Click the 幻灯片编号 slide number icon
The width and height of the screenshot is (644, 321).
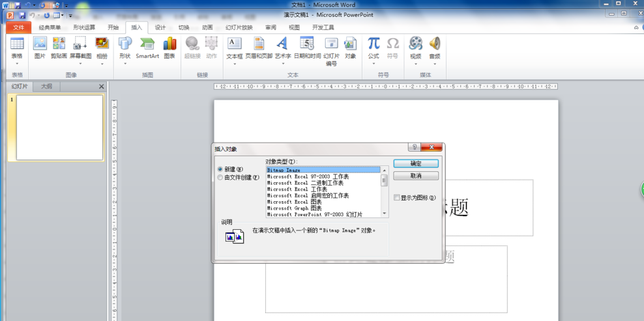pos(331,44)
